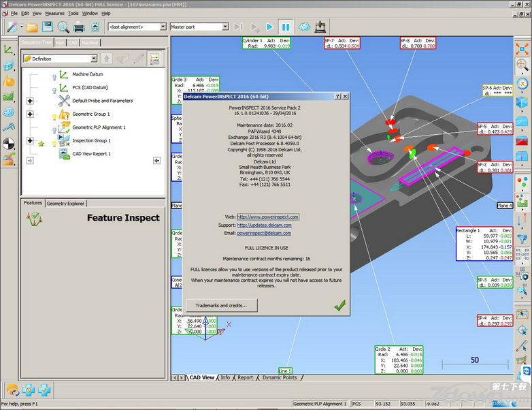
Task: Click the CMM machine icon in toolbar
Action: click(320, 27)
